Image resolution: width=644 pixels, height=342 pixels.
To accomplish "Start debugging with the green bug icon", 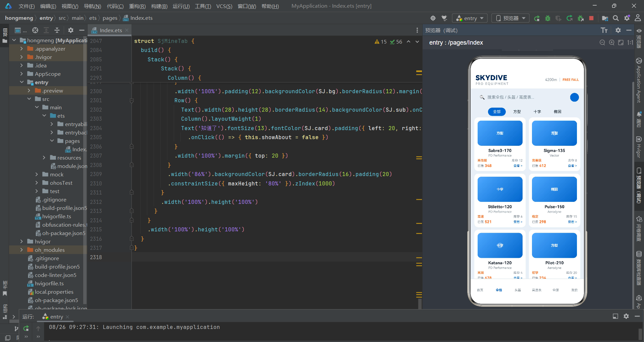I will coord(548,18).
